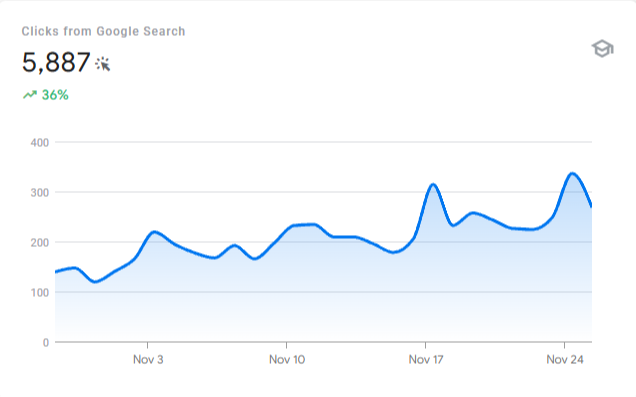The width and height of the screenshot is (636, 397).
Task: Select the Nov 24 axis label
Action: (565, 359)
